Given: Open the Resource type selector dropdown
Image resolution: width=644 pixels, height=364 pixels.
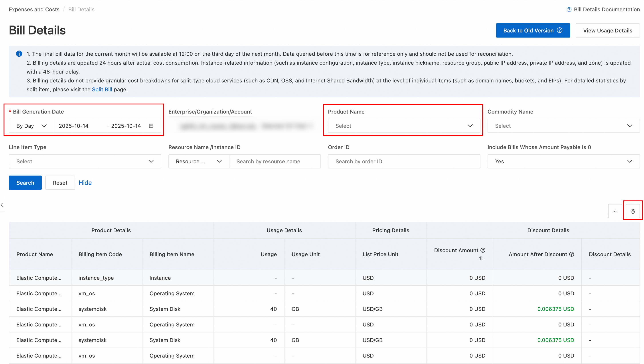Looking at the screenshot, I should 198,161.
